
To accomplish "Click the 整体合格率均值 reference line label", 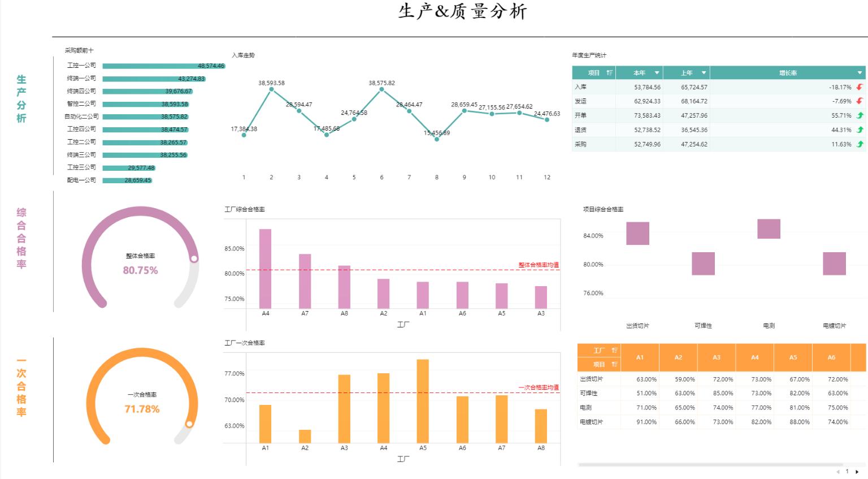I will pyautogui.click(x=537, y=264).
